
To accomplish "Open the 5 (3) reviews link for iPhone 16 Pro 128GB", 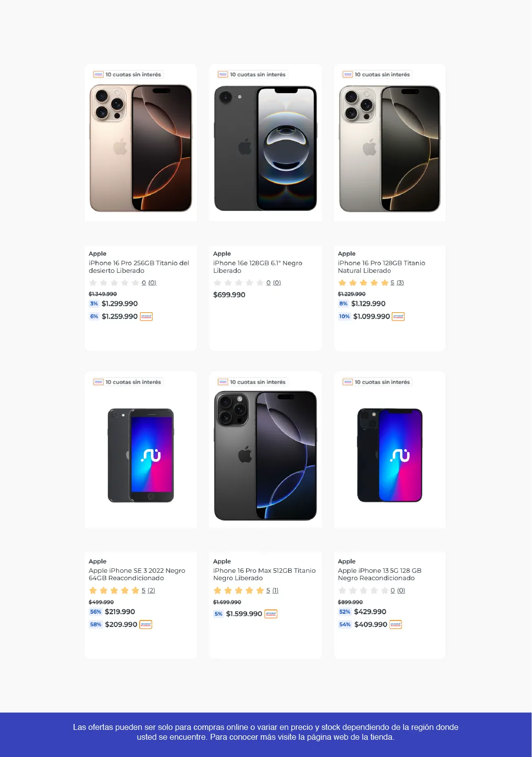I will point(397,283).
